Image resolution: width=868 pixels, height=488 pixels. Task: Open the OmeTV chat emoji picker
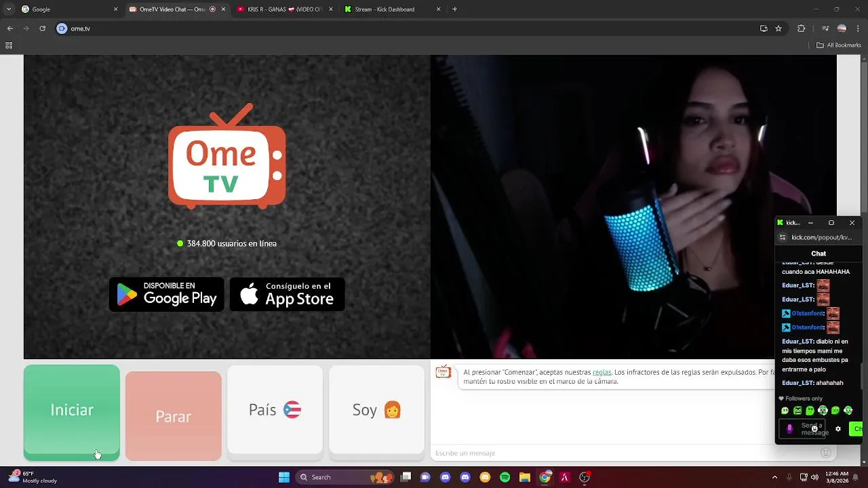826,453
